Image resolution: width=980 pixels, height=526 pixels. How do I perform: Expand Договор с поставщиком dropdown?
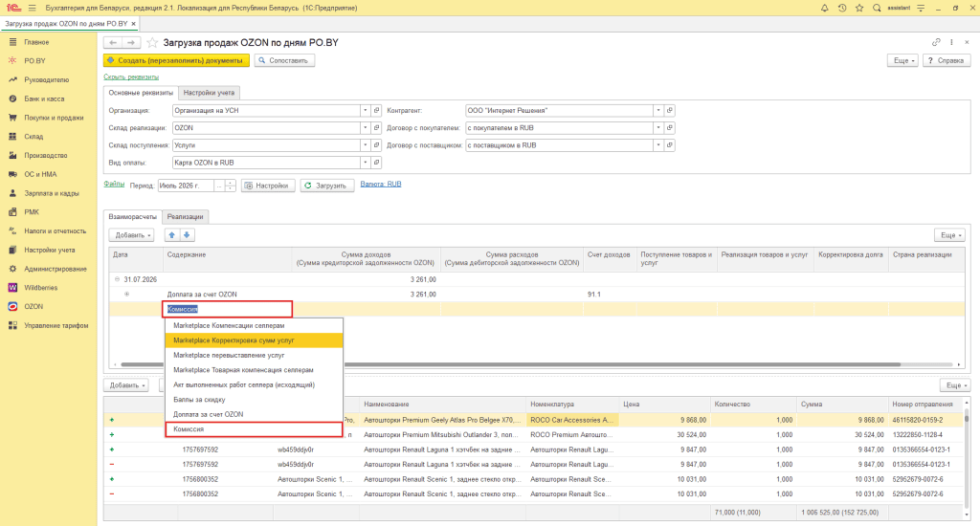[658, 145]
